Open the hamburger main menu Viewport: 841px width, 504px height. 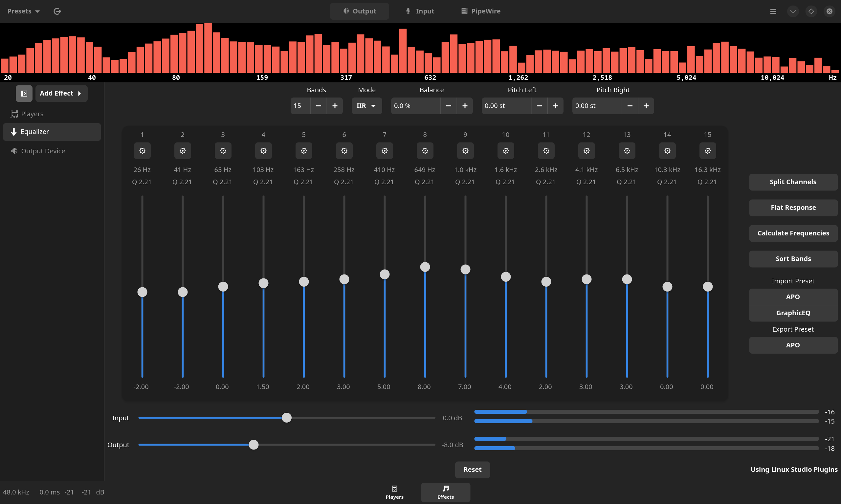pyautogui.click(x=773, y=11)
